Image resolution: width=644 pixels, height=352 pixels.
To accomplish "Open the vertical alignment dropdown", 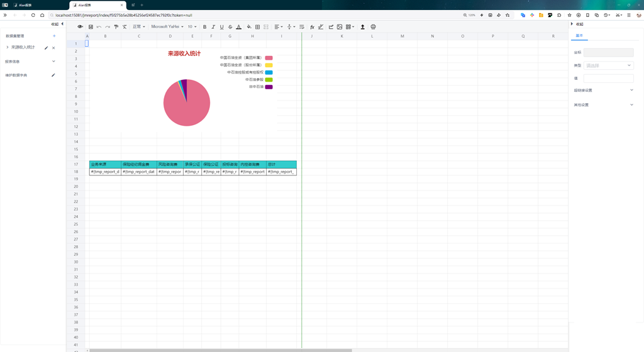I will coord(291,26).
